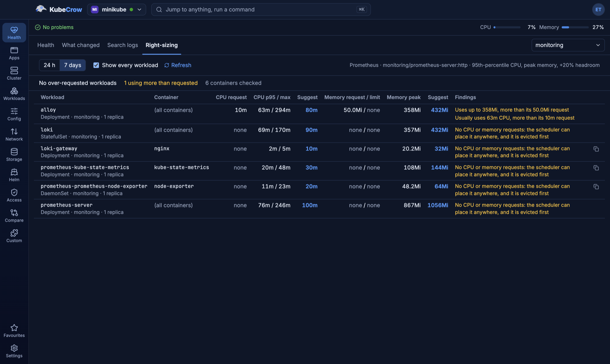The image size is (610, 364).
Task: Click the 100m CPU suggestion for prometheus-server
Action: [310, 205]
